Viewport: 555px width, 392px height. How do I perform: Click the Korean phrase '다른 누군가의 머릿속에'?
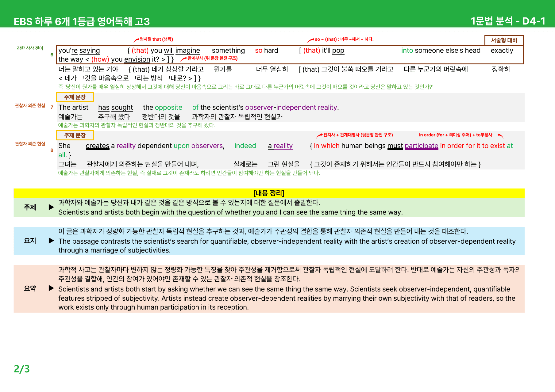[436, 69]
